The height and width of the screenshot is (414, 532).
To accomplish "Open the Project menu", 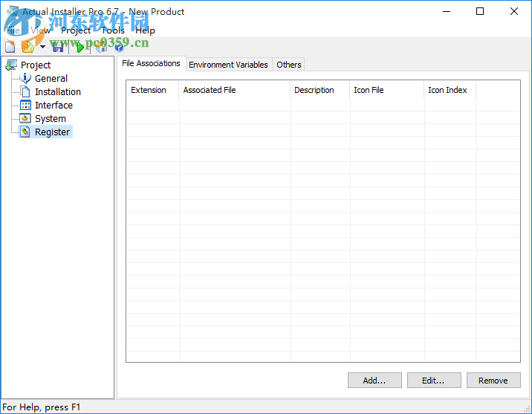I will pos(76,30).
